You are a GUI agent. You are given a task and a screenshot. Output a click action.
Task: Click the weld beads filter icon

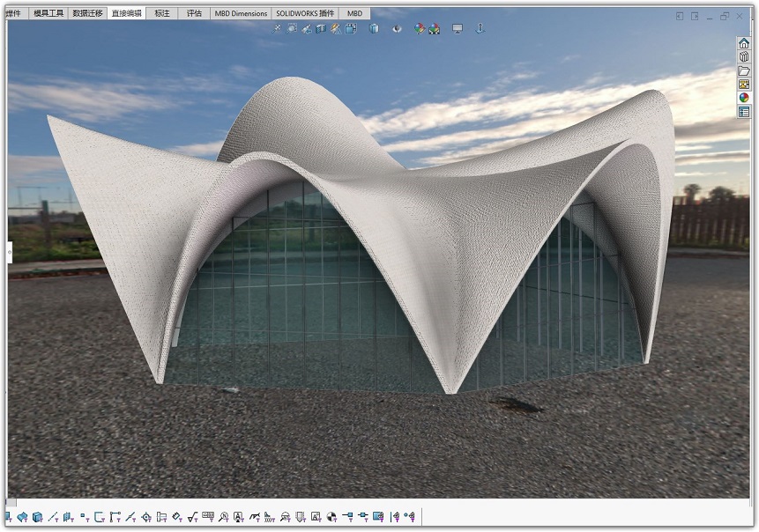(x=270, y=518)
